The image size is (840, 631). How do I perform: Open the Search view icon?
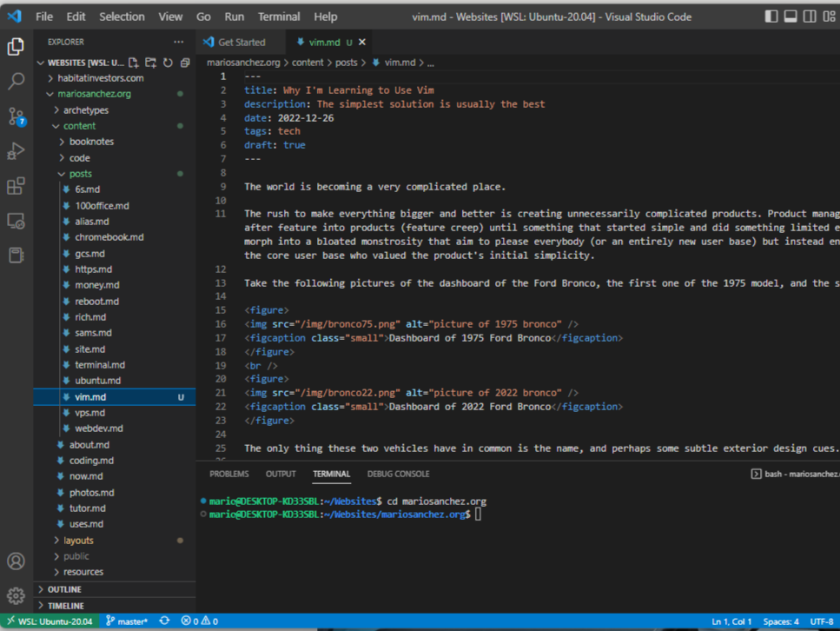pos(16,82)
